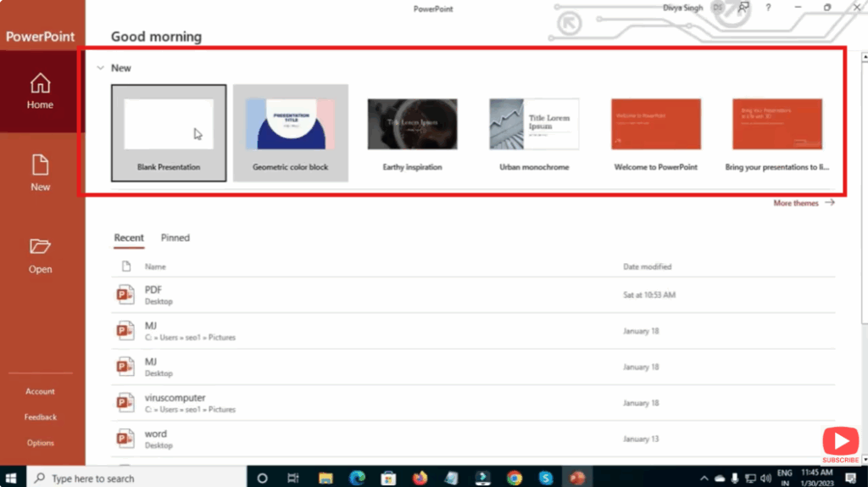Open the Open page in sidebar
The height and width of the screenshot is (487, 868).
(x=40, y=255)
